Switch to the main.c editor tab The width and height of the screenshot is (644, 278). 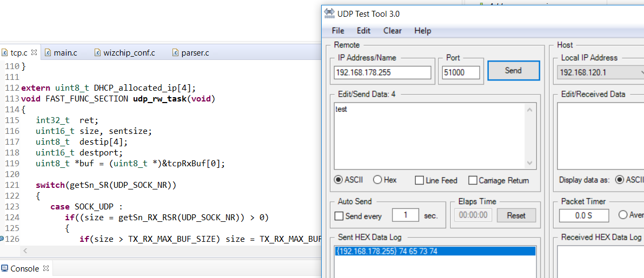[x=62, y=52]
